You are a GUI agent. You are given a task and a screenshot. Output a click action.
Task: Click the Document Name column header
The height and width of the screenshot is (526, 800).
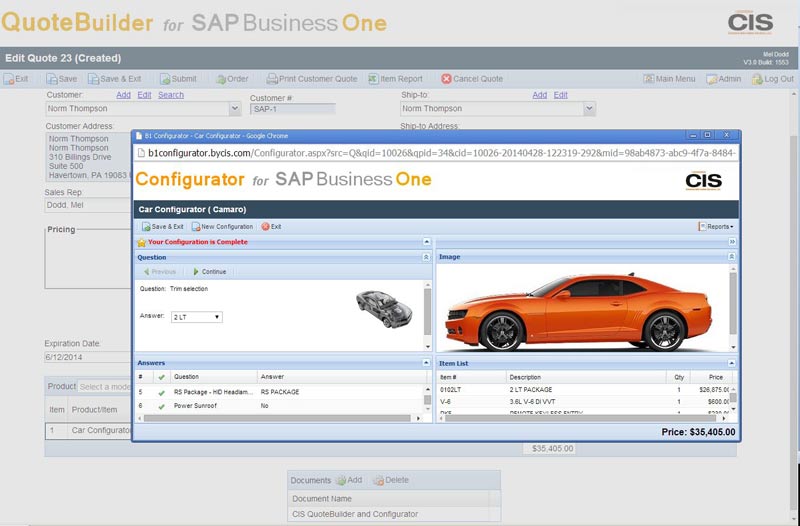(389, 499)
